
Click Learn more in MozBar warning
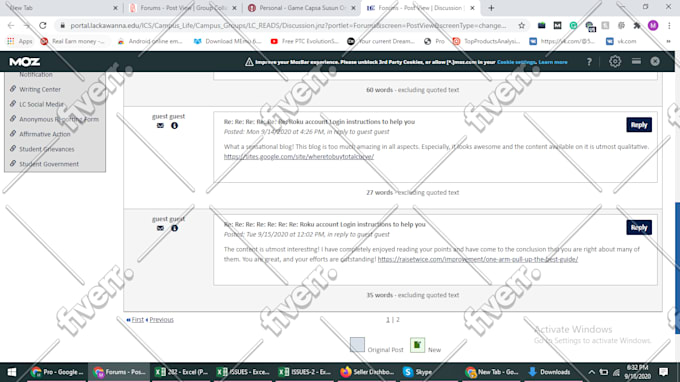point(552,62)
